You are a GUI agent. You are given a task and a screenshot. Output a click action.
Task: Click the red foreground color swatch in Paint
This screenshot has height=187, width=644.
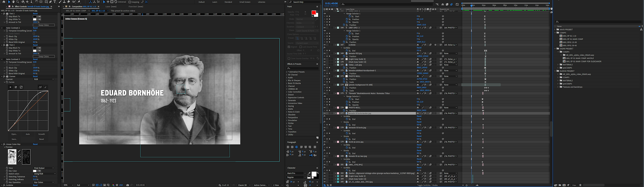pyautogui.click(x=314, y=13)
